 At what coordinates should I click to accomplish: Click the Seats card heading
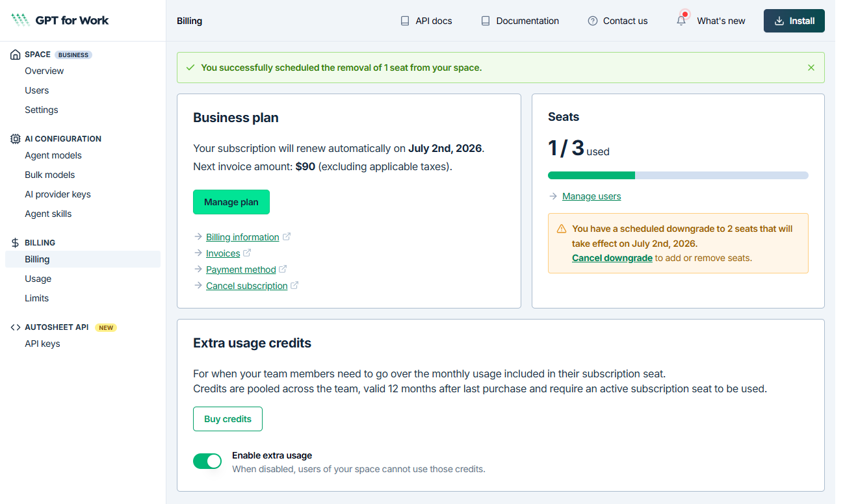pyautogui.click(x=564, y=117)
